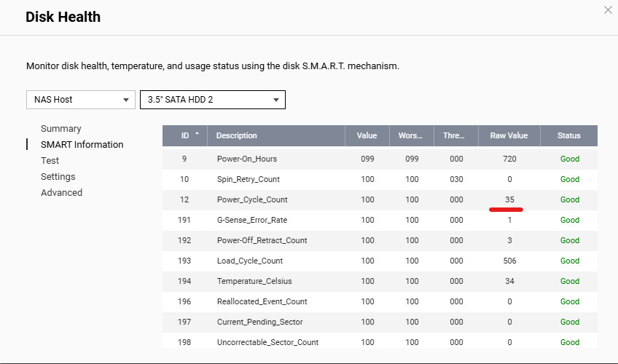Image resolution: width=618 pixels, height=364 pixels.
Task: Click the Description column header
Action: tap(237, 135)
